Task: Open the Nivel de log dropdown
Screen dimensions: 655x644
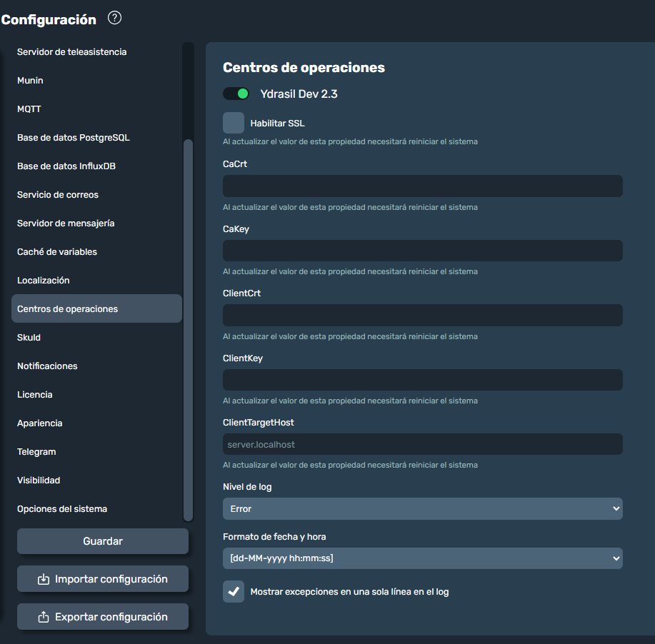Action: (x=422, y=508)
